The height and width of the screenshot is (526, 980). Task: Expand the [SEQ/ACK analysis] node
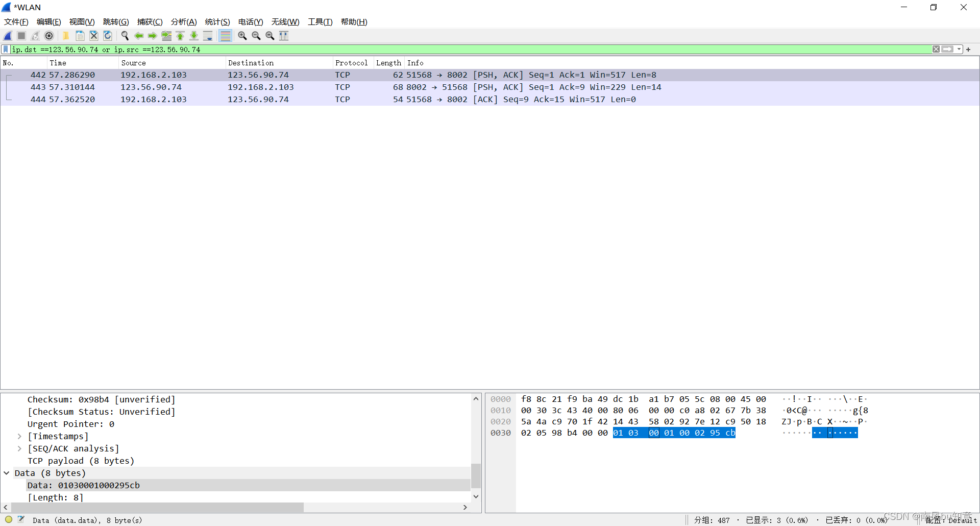(x=19, y=449)
